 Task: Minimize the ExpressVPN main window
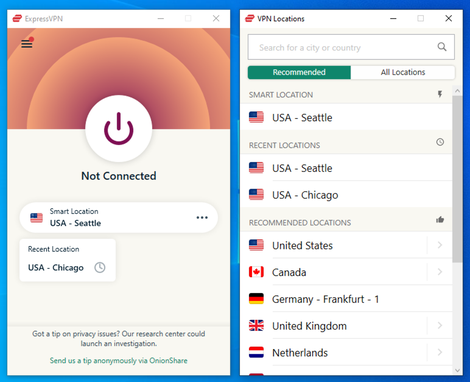click(x=161, y=19)
